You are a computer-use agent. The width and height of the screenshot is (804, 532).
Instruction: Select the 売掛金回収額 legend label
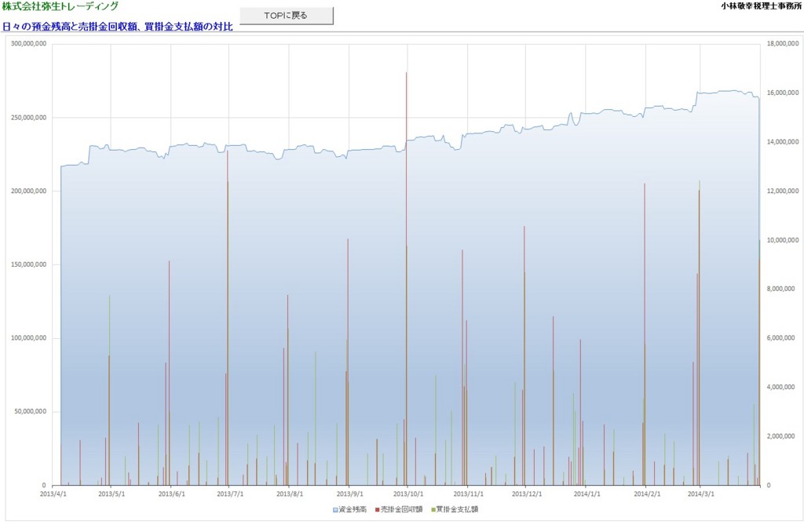pyautogui.click(x=401, y=509)
